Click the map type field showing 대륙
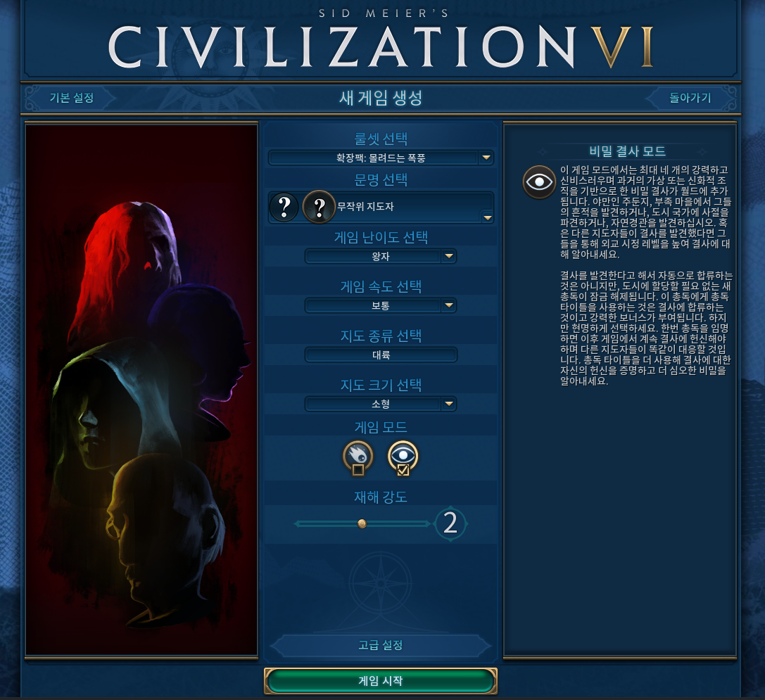Image resolution: width=765 pixels, height=700 pixels. [381, 355]
